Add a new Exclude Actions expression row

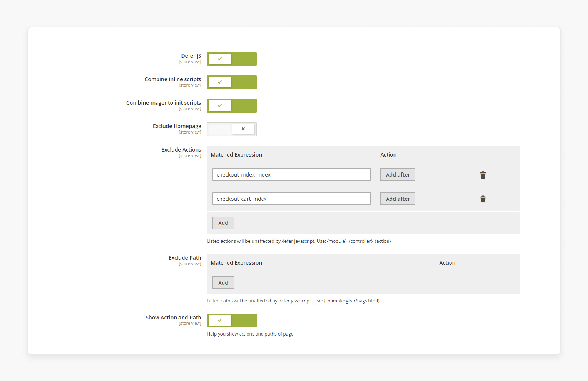tap(223, 223)
